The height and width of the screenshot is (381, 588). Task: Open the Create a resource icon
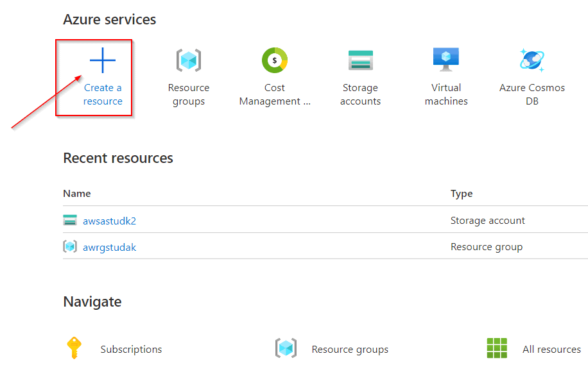tap(101, 60)
